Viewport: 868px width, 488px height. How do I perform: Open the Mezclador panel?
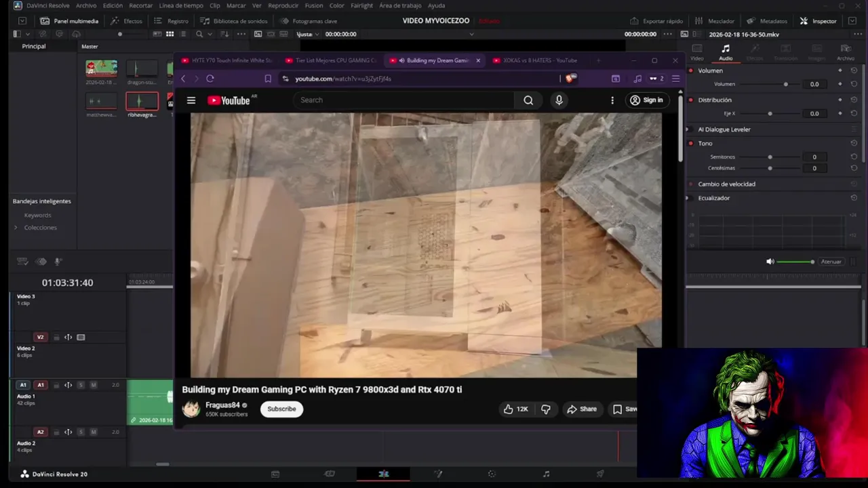(714, 21)
